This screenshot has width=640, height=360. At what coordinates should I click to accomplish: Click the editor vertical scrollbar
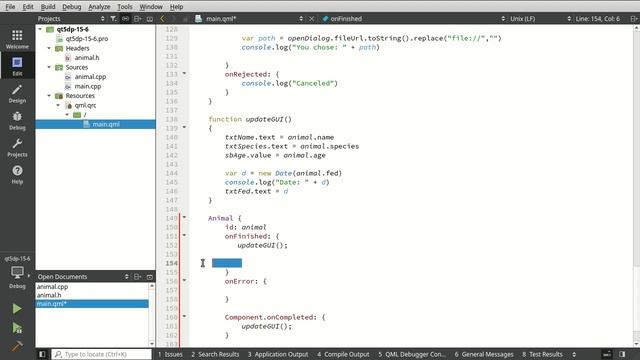(636, 187)
